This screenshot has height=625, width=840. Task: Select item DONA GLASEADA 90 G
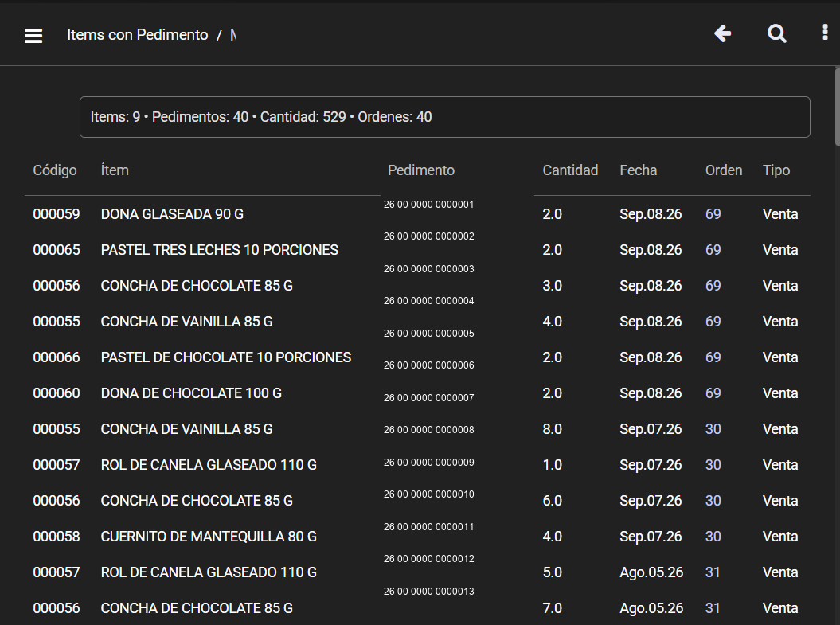[172, 214]
